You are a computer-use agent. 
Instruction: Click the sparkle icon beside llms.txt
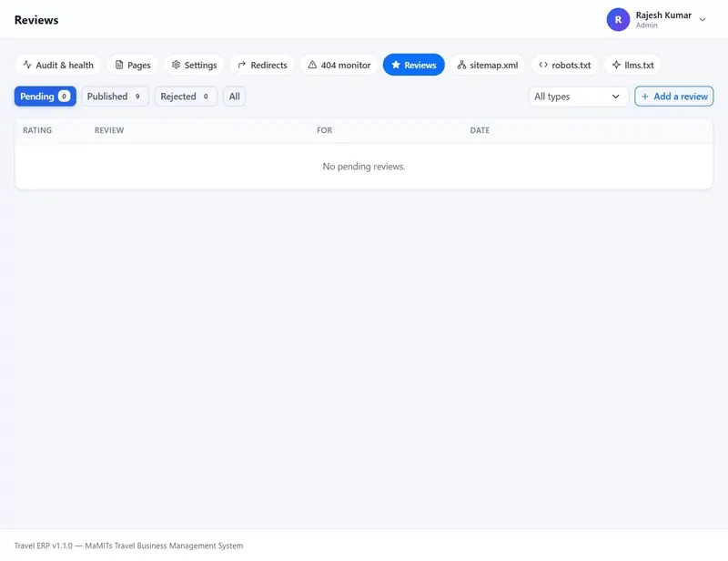click(x=616, y=65)
